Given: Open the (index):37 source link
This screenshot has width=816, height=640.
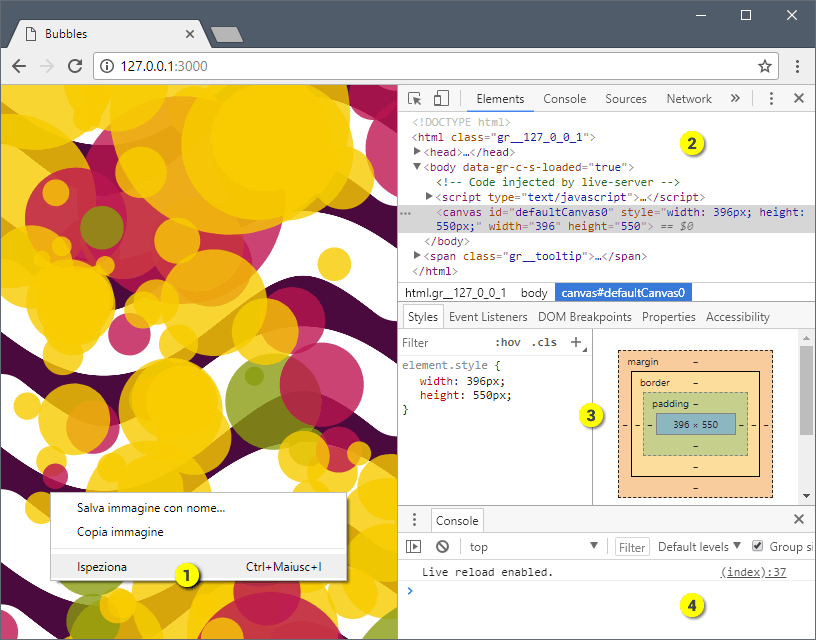Looking at the screenshot, I should click(x=753, y=572).
